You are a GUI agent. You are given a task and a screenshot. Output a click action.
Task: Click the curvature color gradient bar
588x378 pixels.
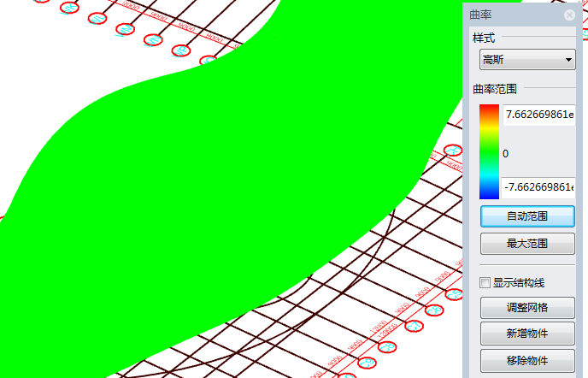click(489, 151)
